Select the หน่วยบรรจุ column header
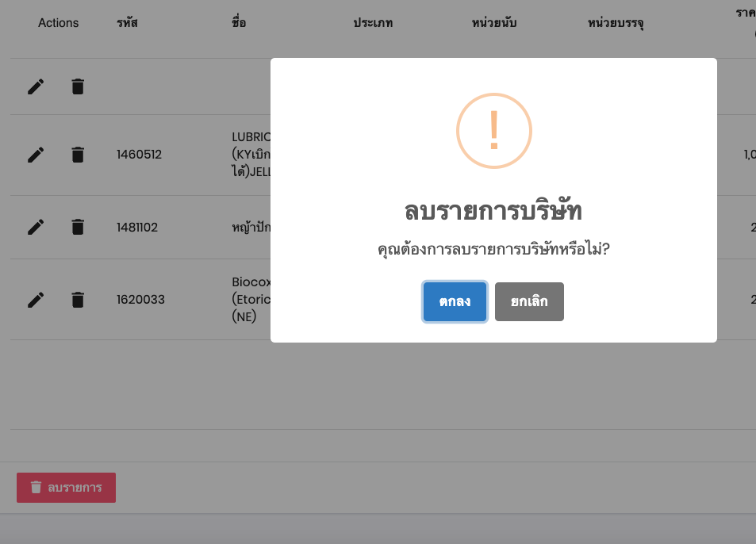756x544 pixels. coord(616,23)
